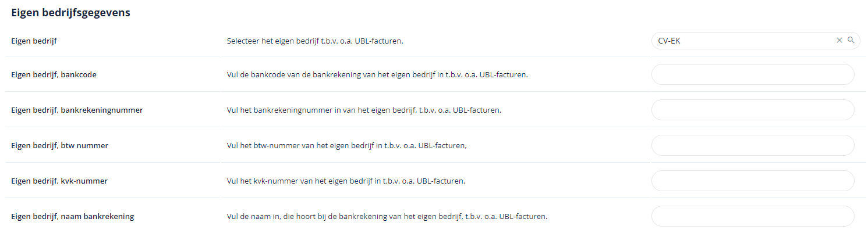The height and width of the screenshot is (233, 868).
Task: Click the Eigen bedrijf field showing CV-EK
Action: [756, 40]
